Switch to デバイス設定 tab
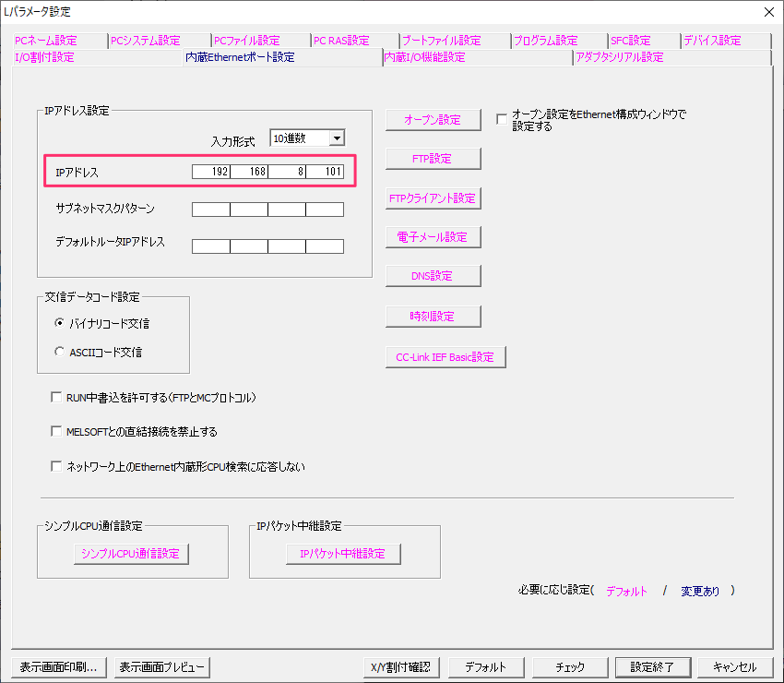The height and width of the screenshot is (683, 784). coord(712,41)
